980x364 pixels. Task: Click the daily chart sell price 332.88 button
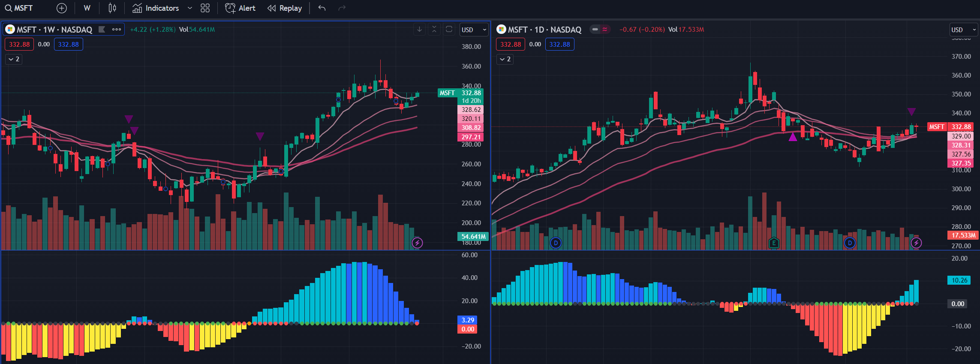coord(511,44)
